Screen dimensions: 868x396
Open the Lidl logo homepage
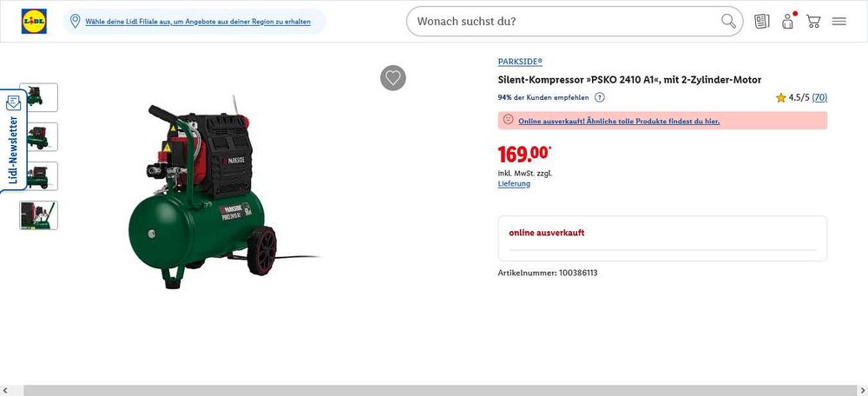point(34,21)
